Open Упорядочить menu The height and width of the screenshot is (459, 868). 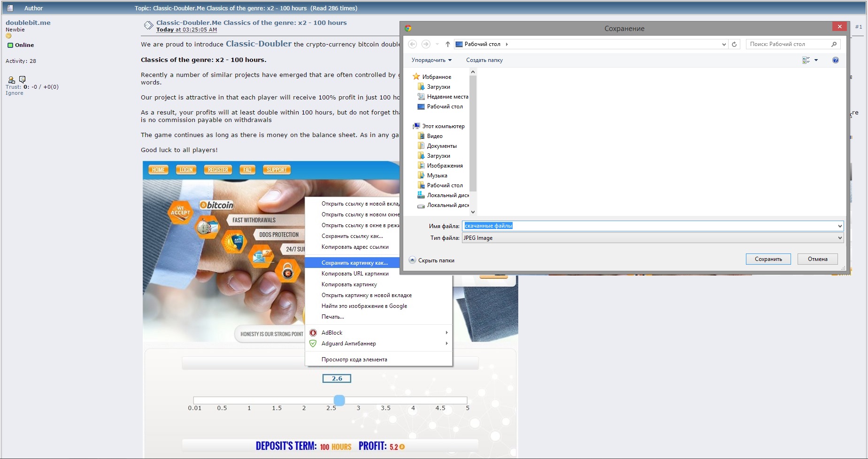(x=431, y=60)
